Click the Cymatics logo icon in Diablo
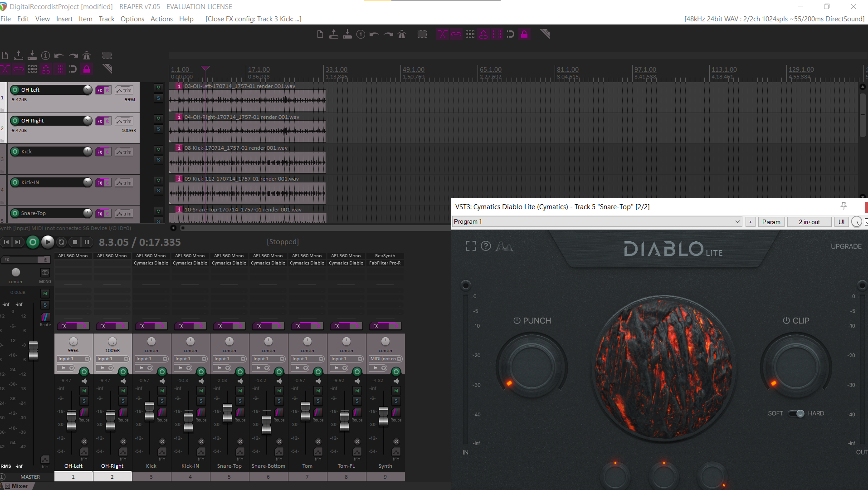The width and height of the screenshot is (868, 490). [x=504, y=246]
